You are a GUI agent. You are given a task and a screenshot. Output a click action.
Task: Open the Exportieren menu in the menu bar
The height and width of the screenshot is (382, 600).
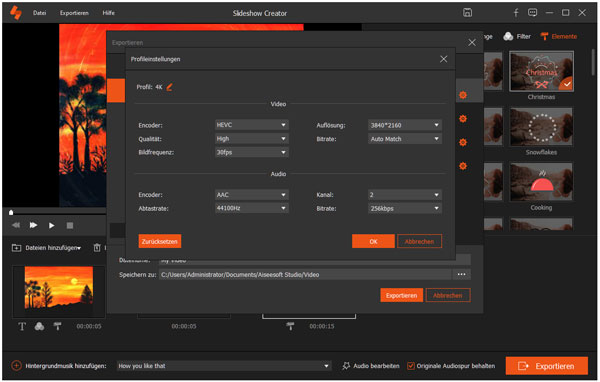click(x=74, y=13)
